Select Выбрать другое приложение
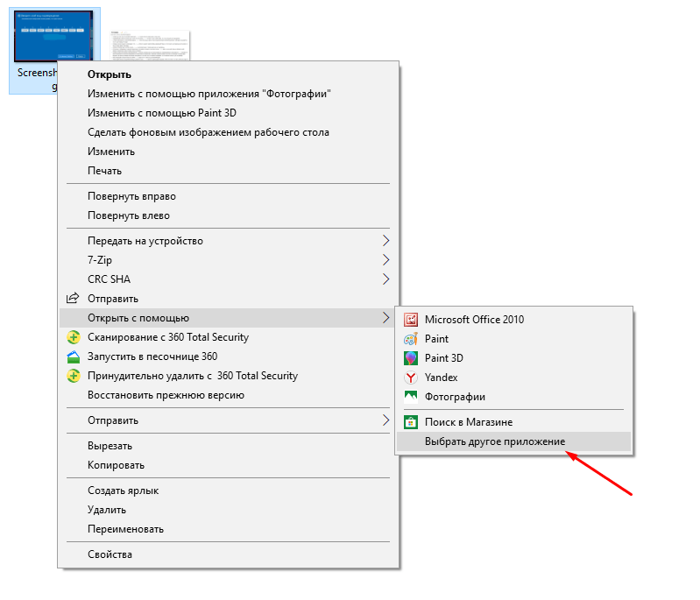The width and height of the screenshot is (700, 600). tap(514, 441)
